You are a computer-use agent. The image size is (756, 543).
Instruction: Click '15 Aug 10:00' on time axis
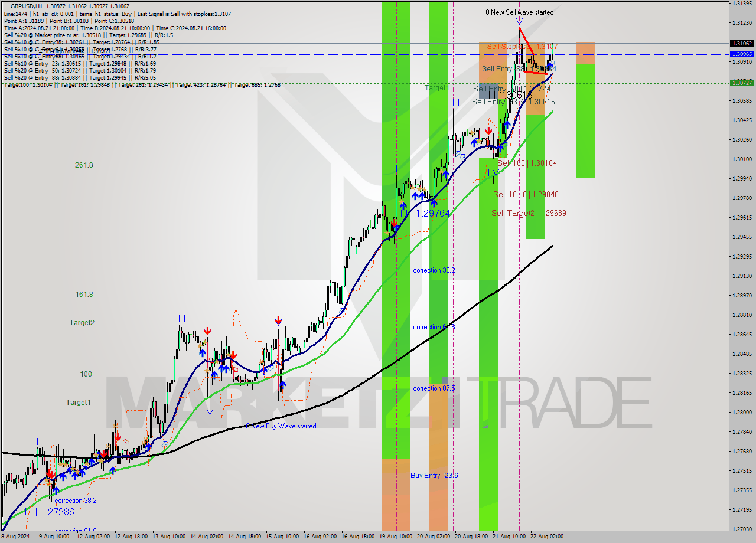(282, 537)
